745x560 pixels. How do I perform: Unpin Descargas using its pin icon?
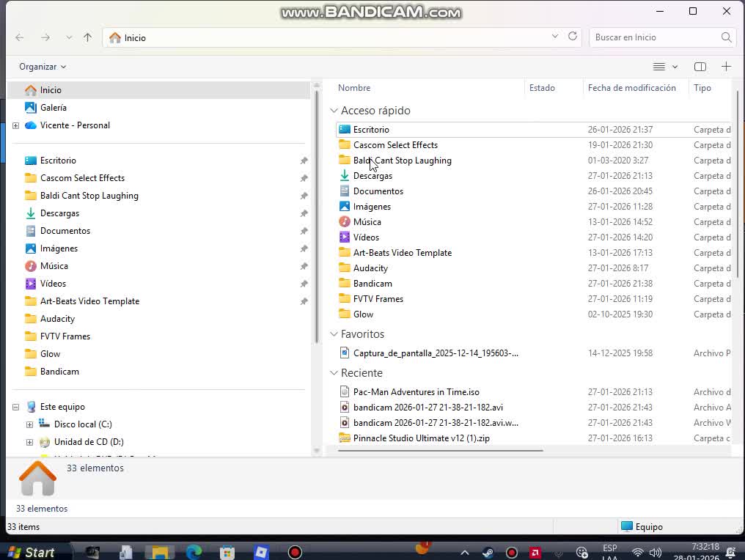pyautogui.click(x=304, y=213)
